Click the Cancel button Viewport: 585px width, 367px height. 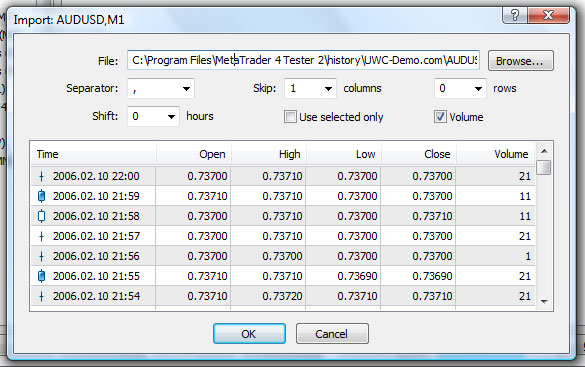coord(332,333)
